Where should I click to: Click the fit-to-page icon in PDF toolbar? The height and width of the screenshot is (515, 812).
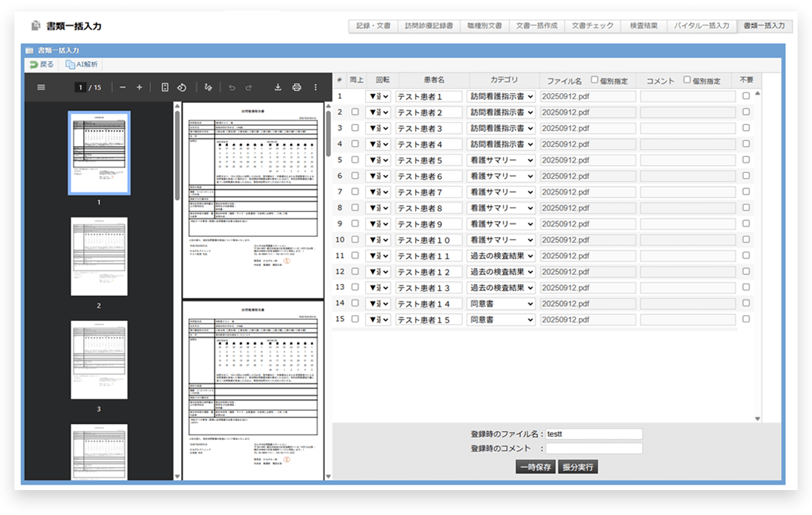click(165, 88)
